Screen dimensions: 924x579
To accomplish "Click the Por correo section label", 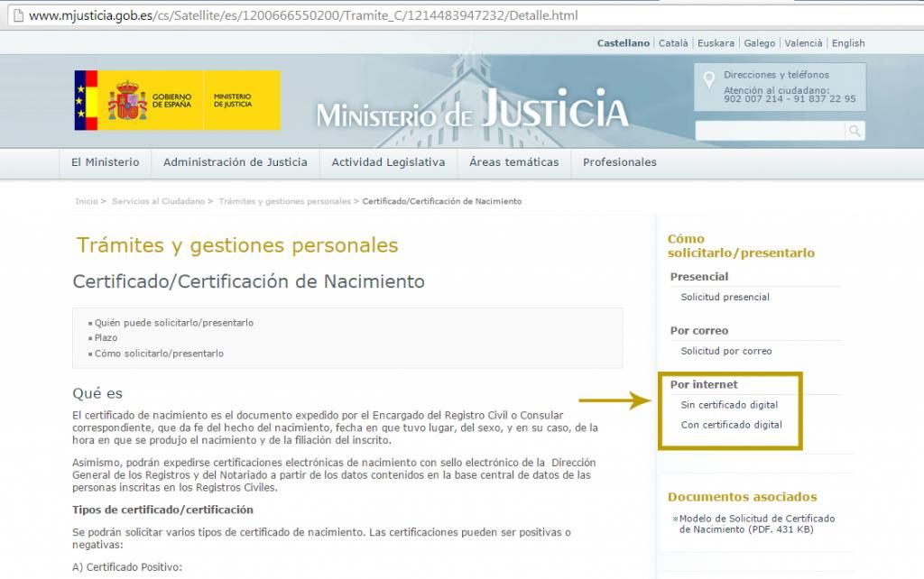I will (x=699, y=331).
